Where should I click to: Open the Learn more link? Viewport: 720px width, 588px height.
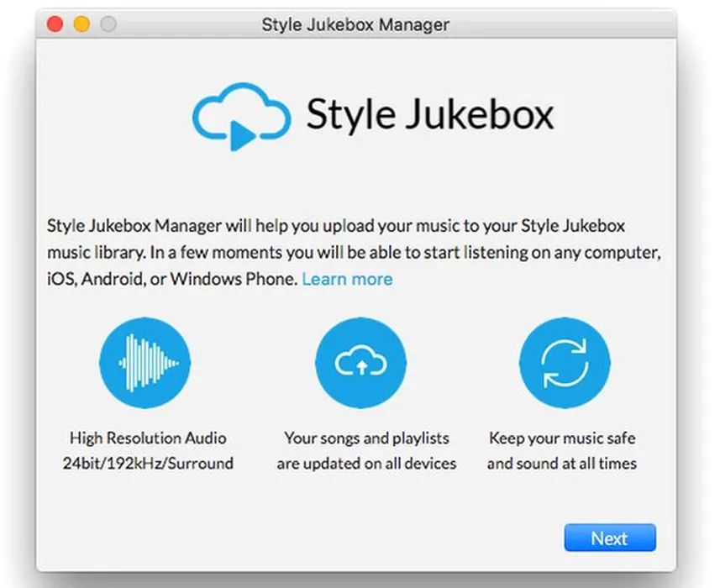[x=347, y=279]
